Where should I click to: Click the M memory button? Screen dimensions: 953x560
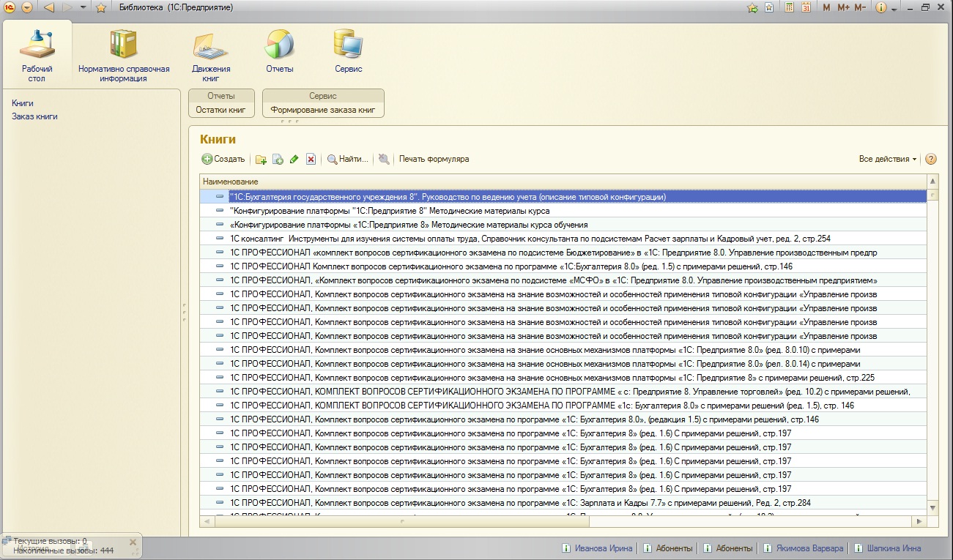tap(827, 7)
